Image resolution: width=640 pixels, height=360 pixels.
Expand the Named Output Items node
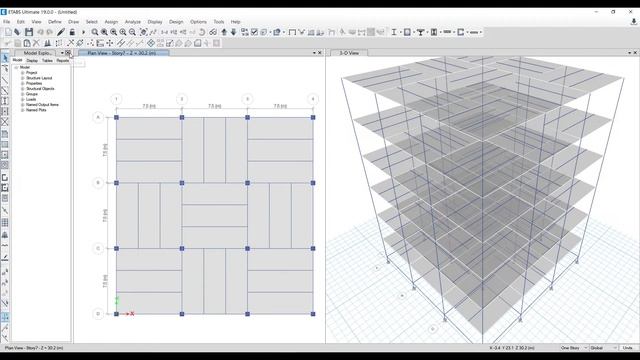tap(23, 105)
